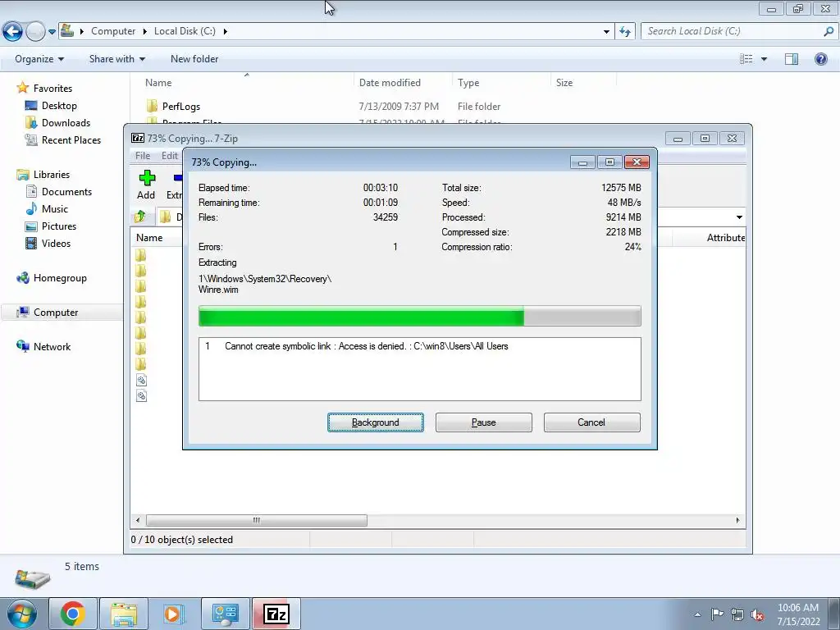Image resolution: width=840 pixels, height=630 pixels.
Task: Click the Explorer help question icon
Action: (820, 59)
